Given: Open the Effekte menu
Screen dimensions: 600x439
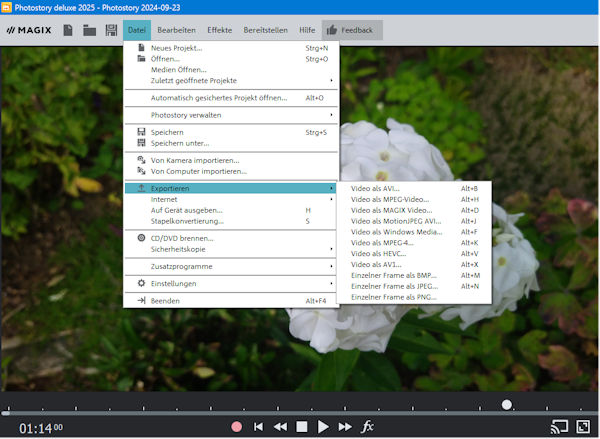Looking at the screenshot, I should click(x=220, y=30).
